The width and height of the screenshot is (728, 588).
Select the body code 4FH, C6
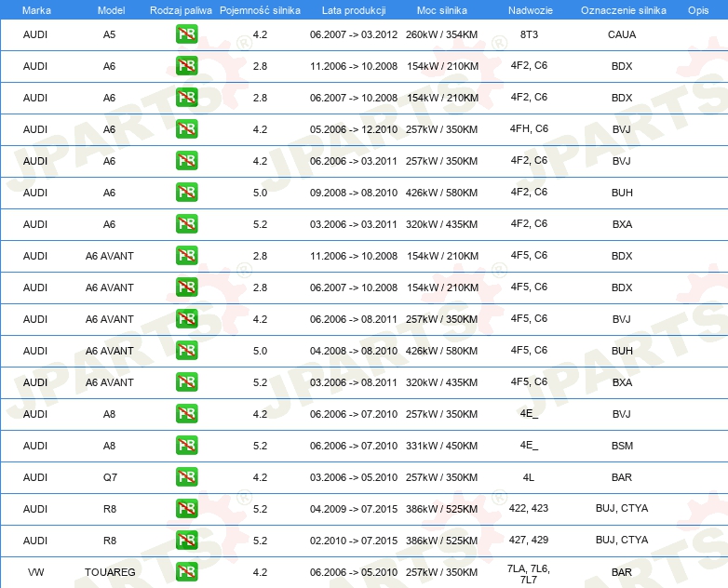tap(529, 128)
